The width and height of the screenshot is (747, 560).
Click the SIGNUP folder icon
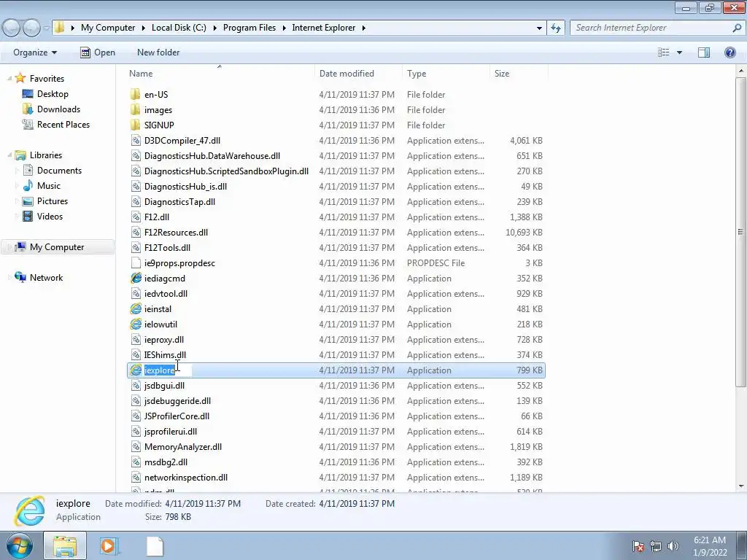(135, 125)
